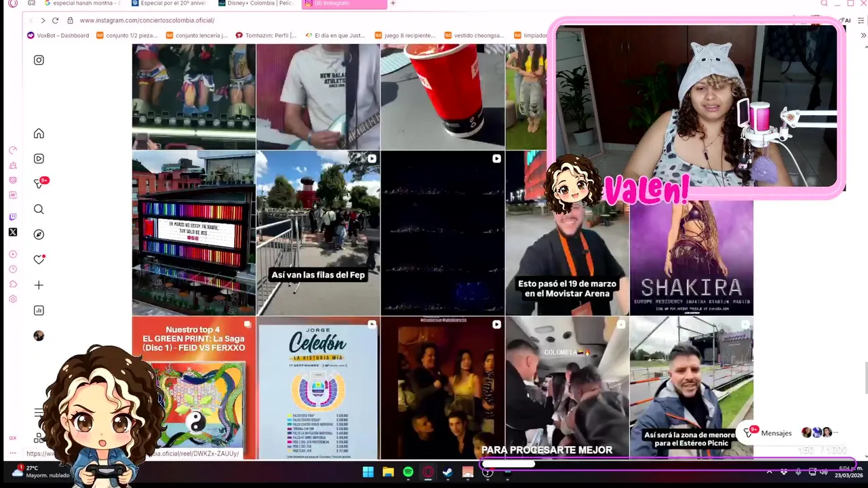Open File Explorer from the taskbar
This screenshot has width=868, height=488.
(388, 472)
